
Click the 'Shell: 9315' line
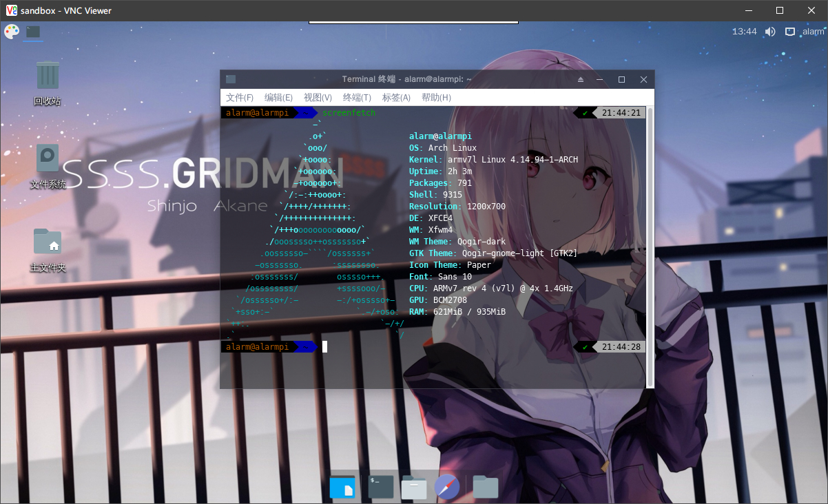pyautogui.click(x=435, y=195)
